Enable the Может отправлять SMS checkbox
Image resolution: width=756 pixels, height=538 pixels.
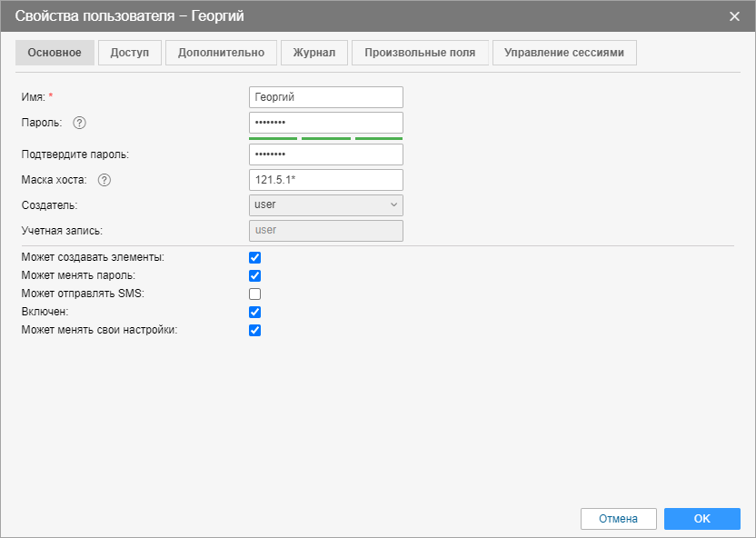point(255,294)
